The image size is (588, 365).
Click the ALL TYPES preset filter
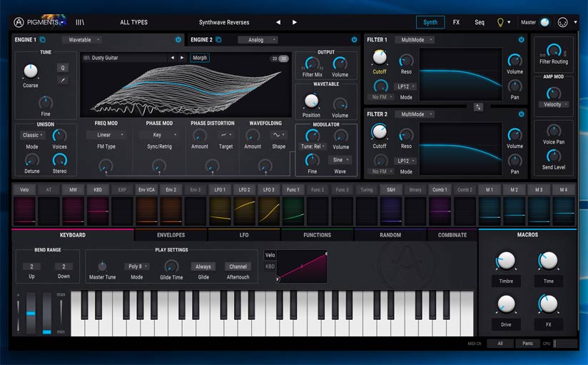[134, 22]
